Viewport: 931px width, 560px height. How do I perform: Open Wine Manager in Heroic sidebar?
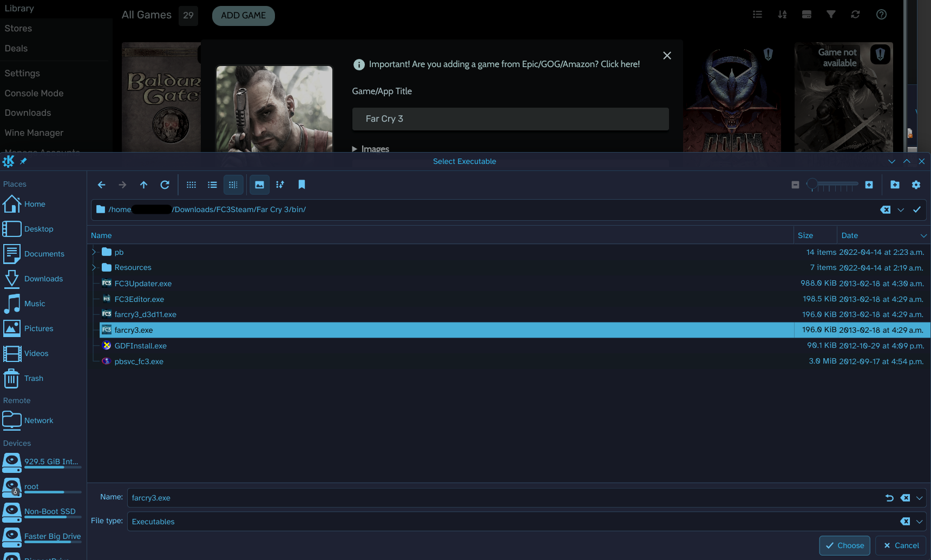pyautogui.click(x=34, y=133)
